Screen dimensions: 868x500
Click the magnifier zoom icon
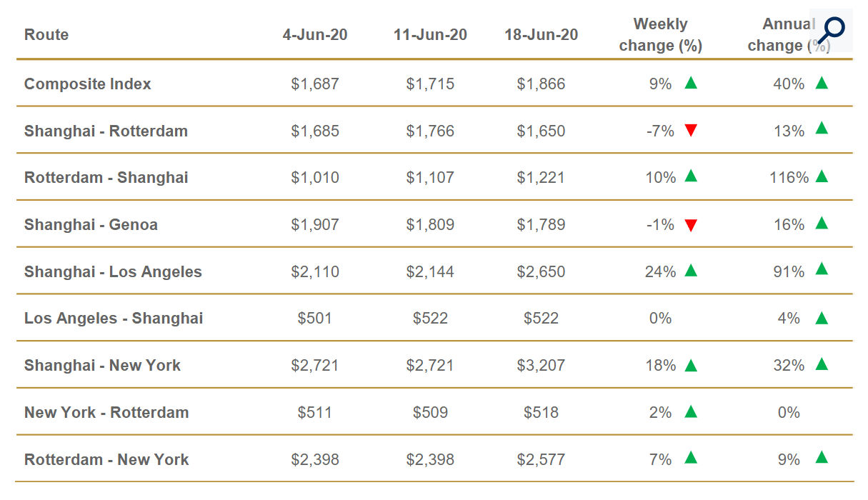pyautogui.click(x=831, y=30)
